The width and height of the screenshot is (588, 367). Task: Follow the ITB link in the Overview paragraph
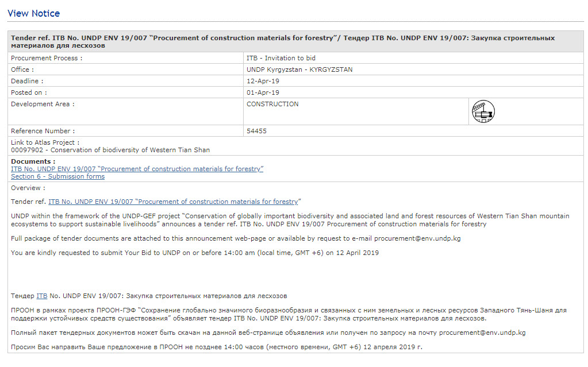click(173, 202)
